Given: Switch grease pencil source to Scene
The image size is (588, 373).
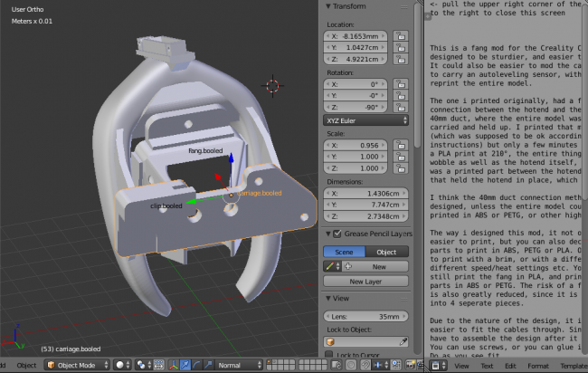Looking at the screenshot, I should click(344, 252).
